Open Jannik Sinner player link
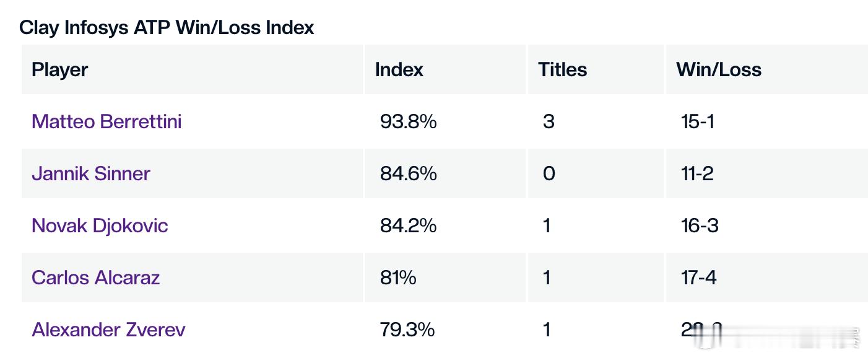868x358 pixels. 91,173
